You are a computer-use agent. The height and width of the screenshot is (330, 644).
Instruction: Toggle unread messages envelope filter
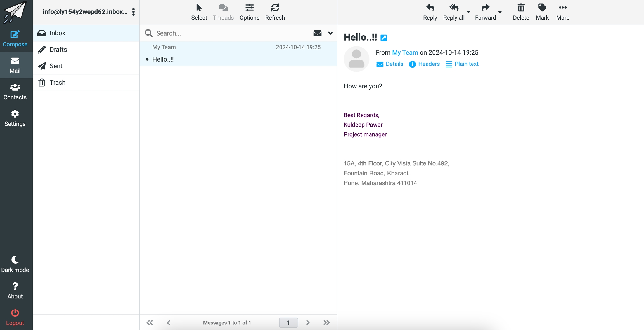click(317, 33)
